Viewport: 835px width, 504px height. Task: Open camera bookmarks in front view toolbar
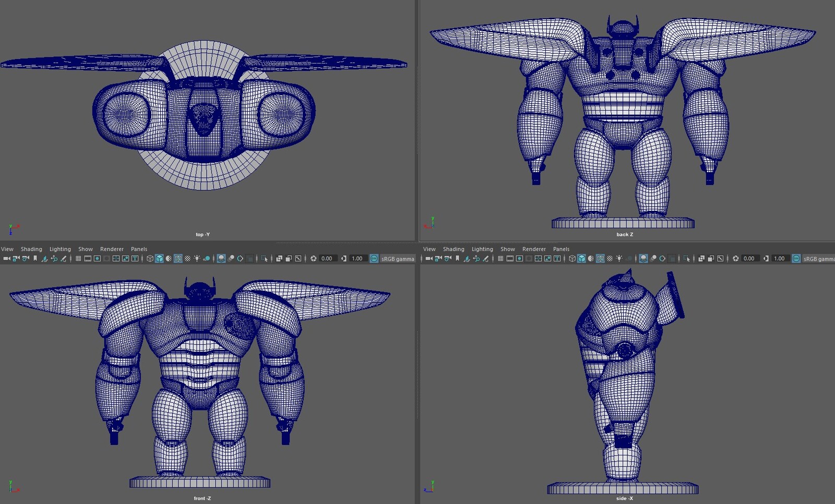(35, 258)
